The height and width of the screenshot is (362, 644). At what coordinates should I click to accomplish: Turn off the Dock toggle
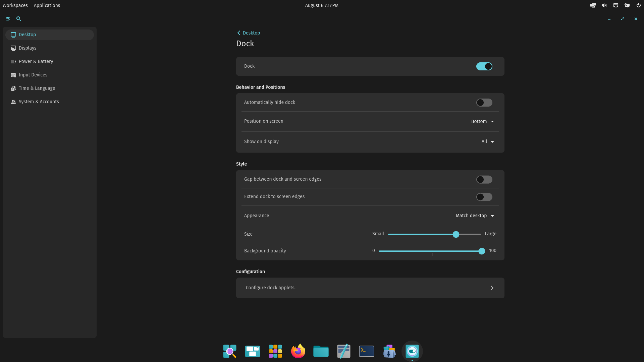coord(484,66)
